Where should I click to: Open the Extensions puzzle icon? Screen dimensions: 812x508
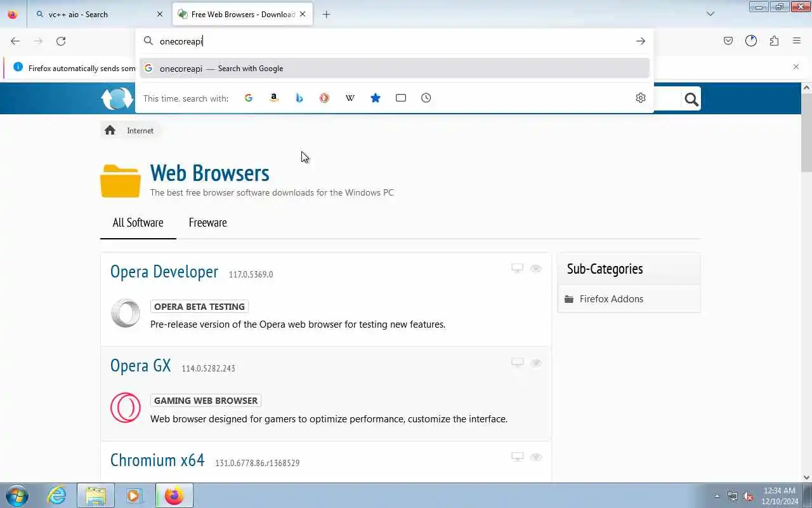[x=774, y=41]
